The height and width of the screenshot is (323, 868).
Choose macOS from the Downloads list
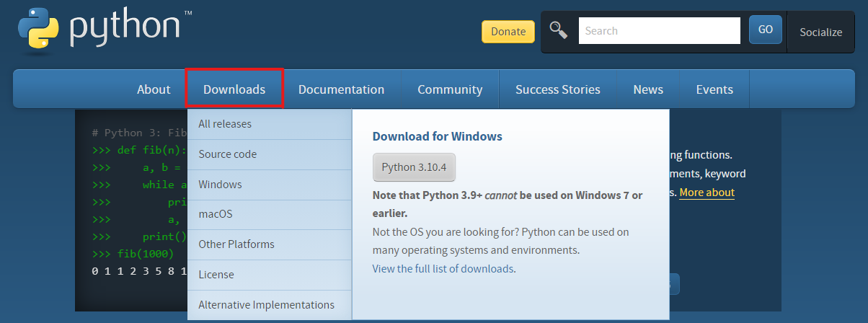pos(216,214)
